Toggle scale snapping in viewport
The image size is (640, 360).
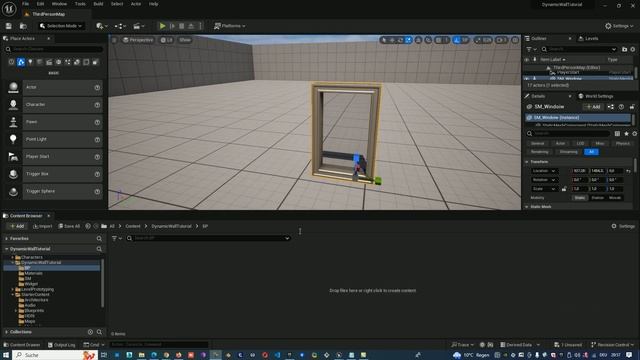(x=478, y=40)
